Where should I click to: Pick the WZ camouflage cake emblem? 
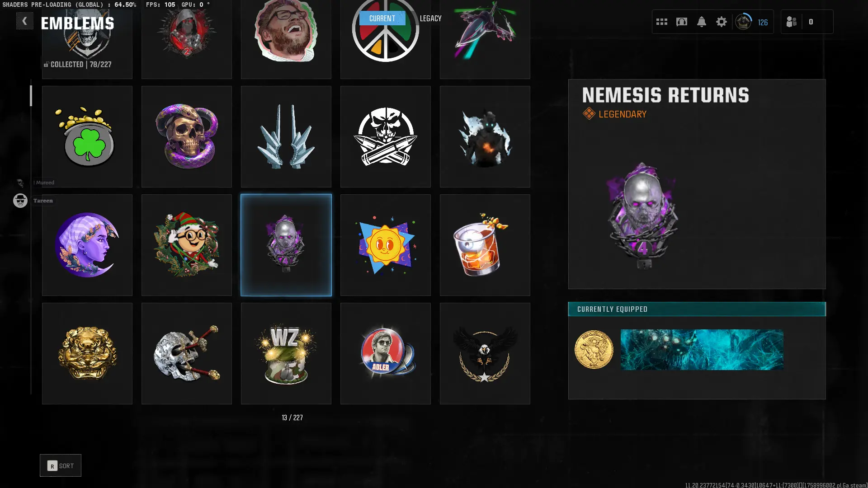pos(286,353)
